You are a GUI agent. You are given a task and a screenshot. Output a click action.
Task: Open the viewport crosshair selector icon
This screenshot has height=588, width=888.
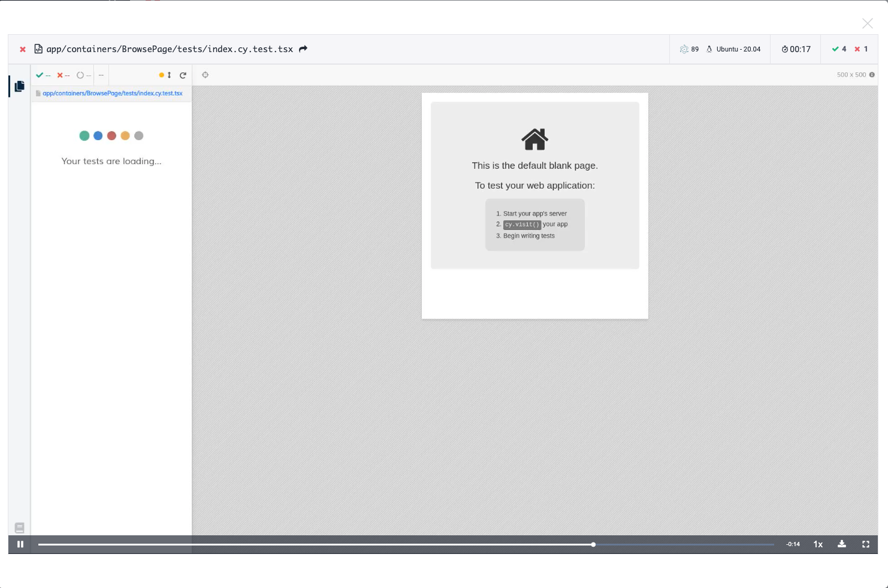tap(206, 75)
